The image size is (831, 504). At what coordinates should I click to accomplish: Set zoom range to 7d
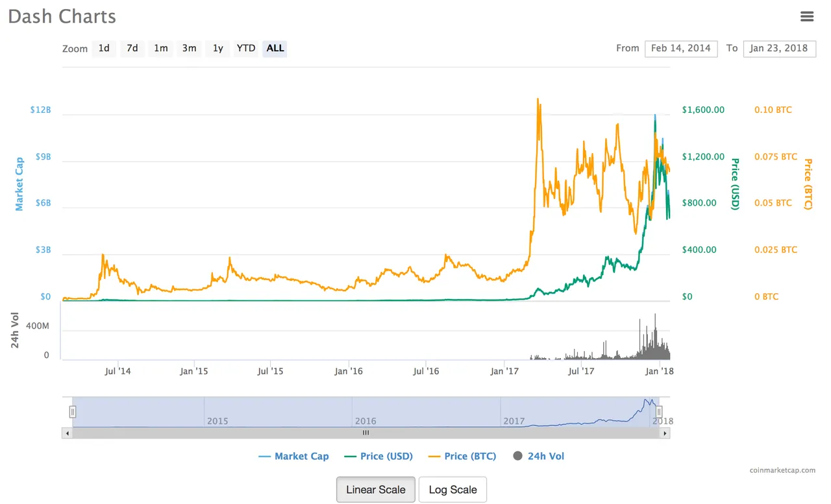click(x=132, y=48)
